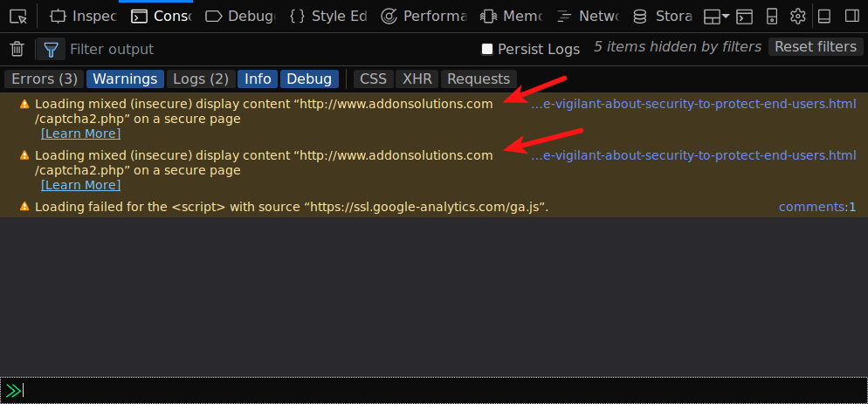Open first Learn More link
This screenshot has height=404, width=868.
tap(80, 134)
